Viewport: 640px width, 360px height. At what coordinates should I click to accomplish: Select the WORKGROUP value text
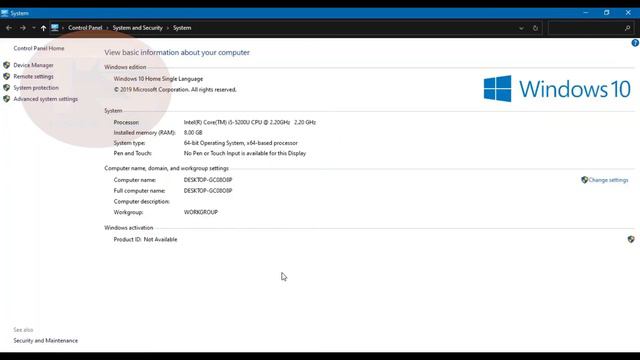201,212
